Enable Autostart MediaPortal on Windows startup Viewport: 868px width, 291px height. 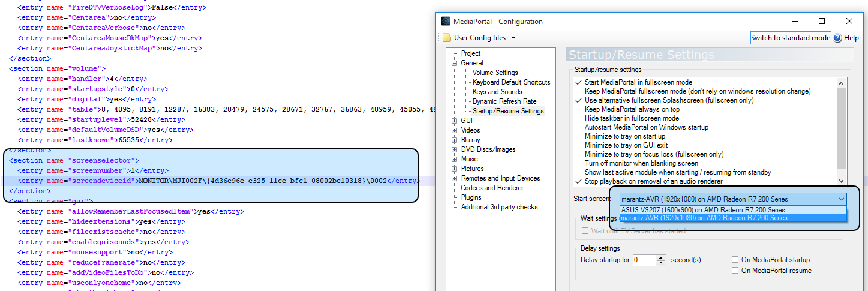tap(579, 127)
